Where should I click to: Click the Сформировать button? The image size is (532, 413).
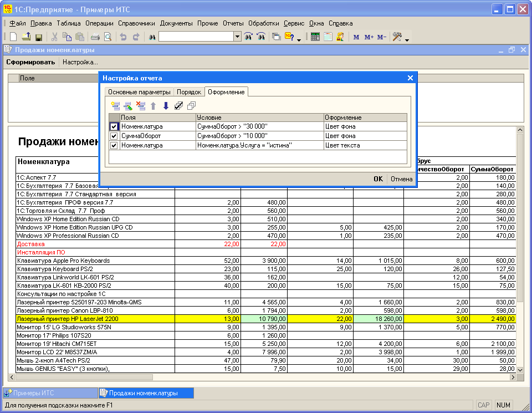[30, 62]
